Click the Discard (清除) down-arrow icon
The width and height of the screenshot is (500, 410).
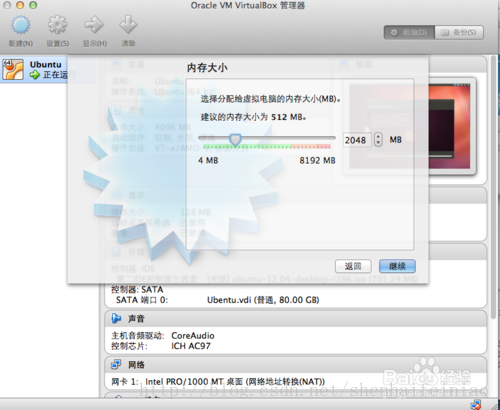[x=128, y=24]
